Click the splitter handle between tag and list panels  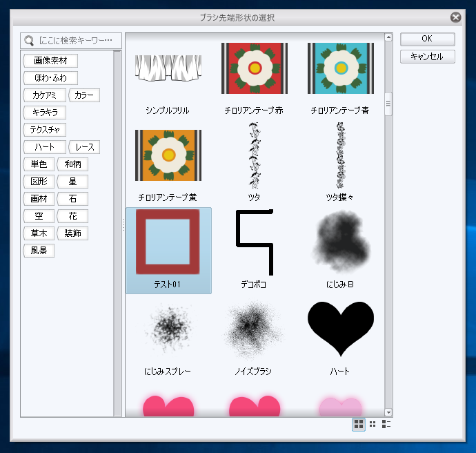[123, 225]
